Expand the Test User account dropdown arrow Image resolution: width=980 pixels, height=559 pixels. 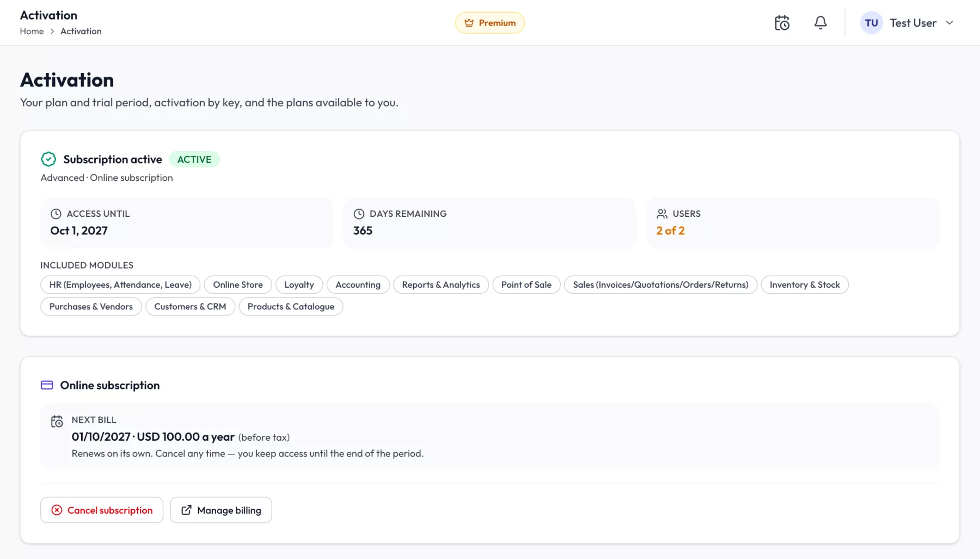[x=950, y=23]
